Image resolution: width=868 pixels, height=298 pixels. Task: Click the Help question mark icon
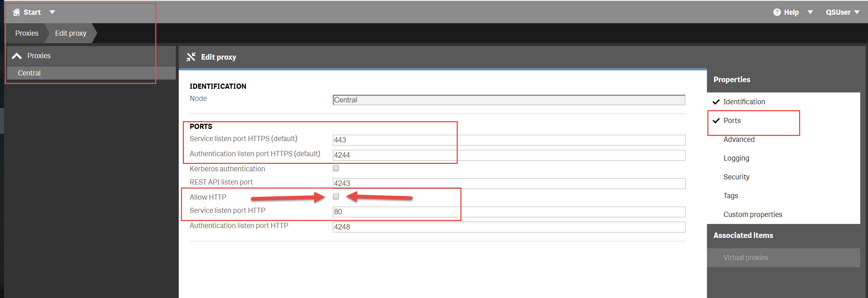(777, 12)
